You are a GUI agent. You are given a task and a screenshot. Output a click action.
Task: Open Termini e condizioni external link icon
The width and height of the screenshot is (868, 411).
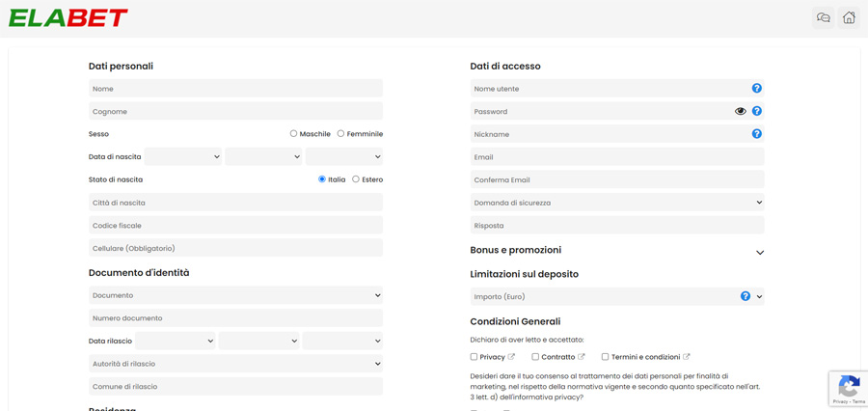click(687, 357)
